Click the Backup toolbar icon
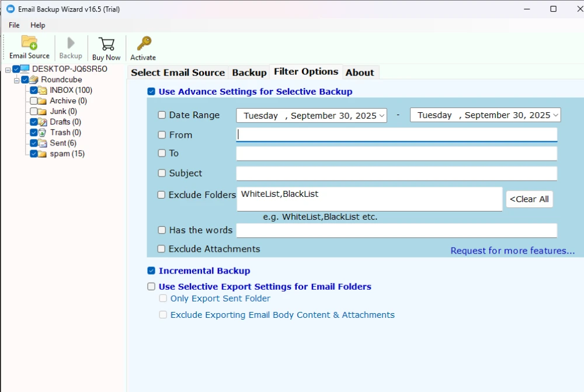Screen dimensions: 584x392 click(x=70, y=43)
